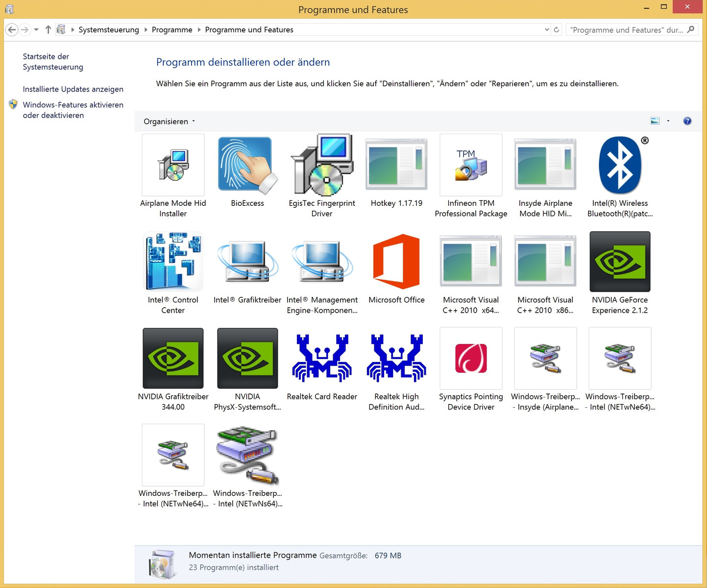Screen dimensions: 707x588
Task: Click the magnifier icon in the search box
Action: coord(691,30)
